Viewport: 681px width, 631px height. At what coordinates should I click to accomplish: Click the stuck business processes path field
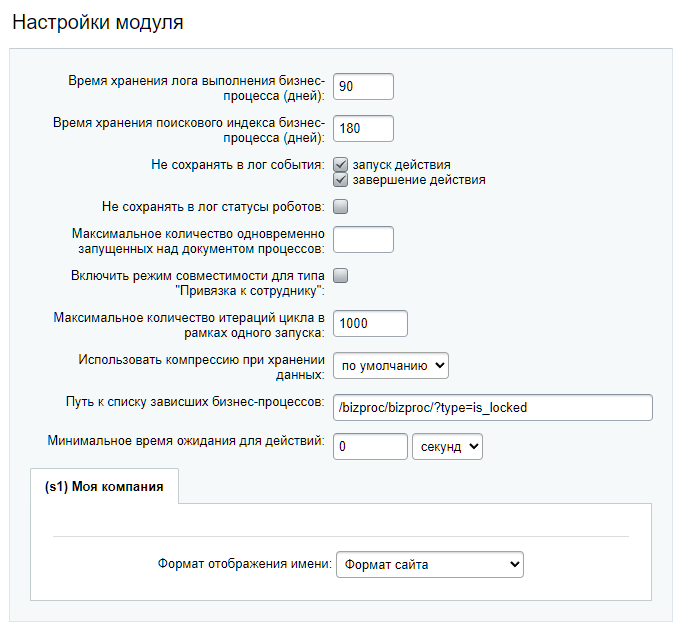click(493, 407)
